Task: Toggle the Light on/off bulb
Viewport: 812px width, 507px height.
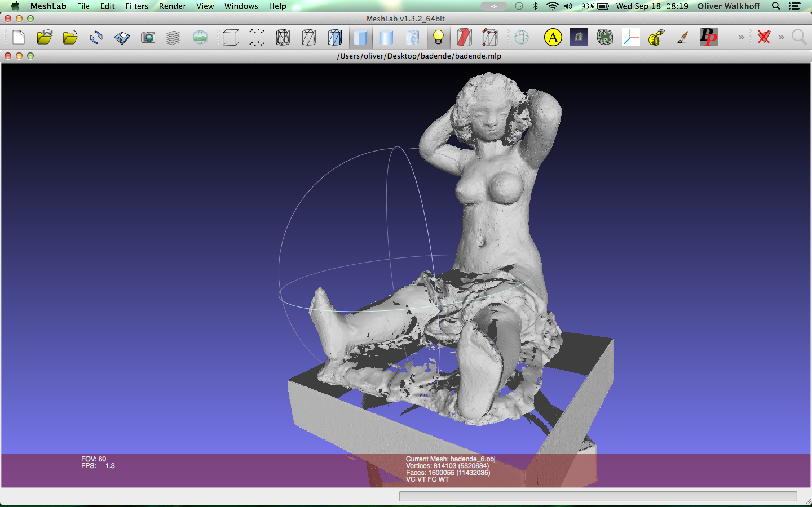Action: tap(438, 37)
